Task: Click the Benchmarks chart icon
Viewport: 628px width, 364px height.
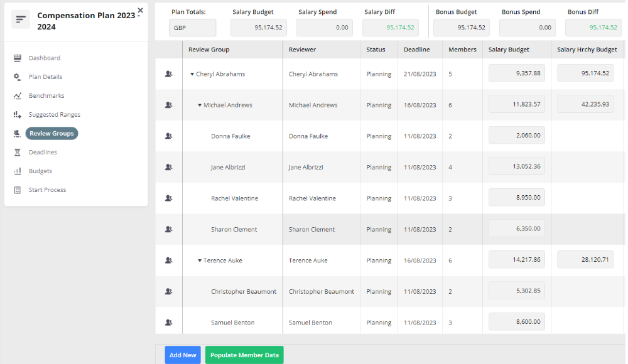Action: click(18, 96)
